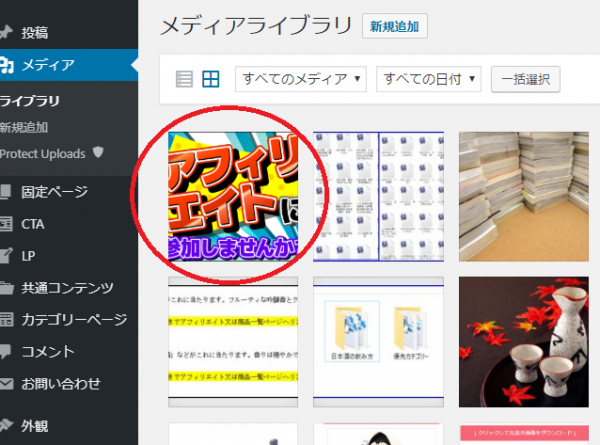Image resolution: width=600 pixels, height=445 pixels.
Task: Open the カテゴリーページ menu item
Action: click(x=75, y=320)
